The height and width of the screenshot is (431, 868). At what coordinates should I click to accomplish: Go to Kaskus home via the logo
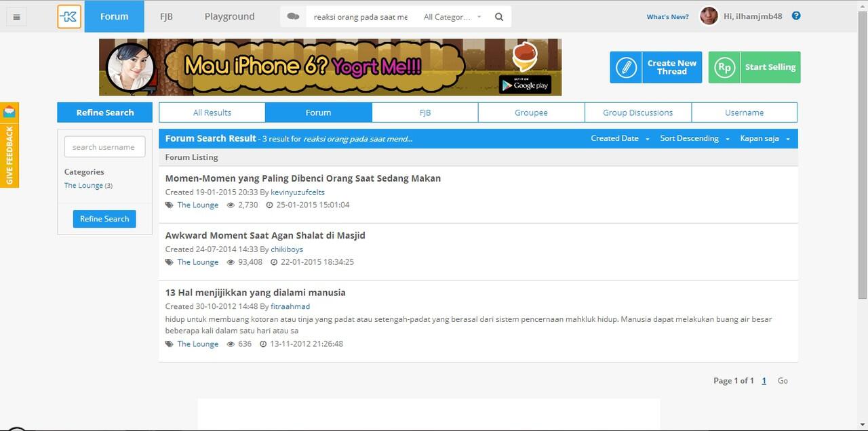[69, 16]
